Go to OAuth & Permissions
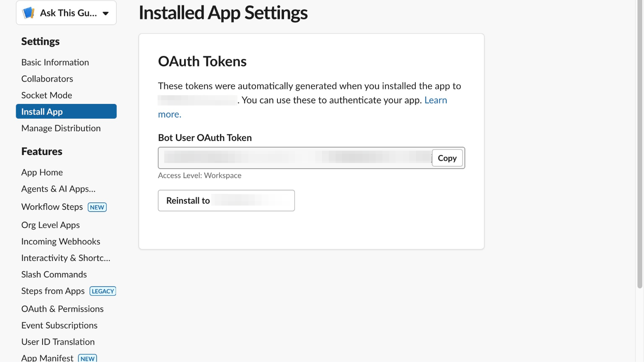644x362 pixels. 62,309
